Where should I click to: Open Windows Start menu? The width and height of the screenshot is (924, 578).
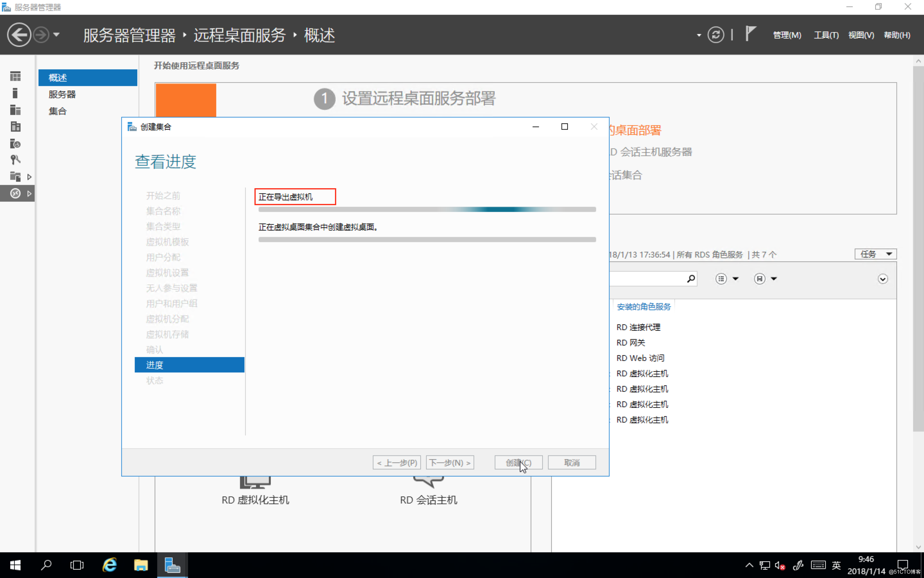15,565
